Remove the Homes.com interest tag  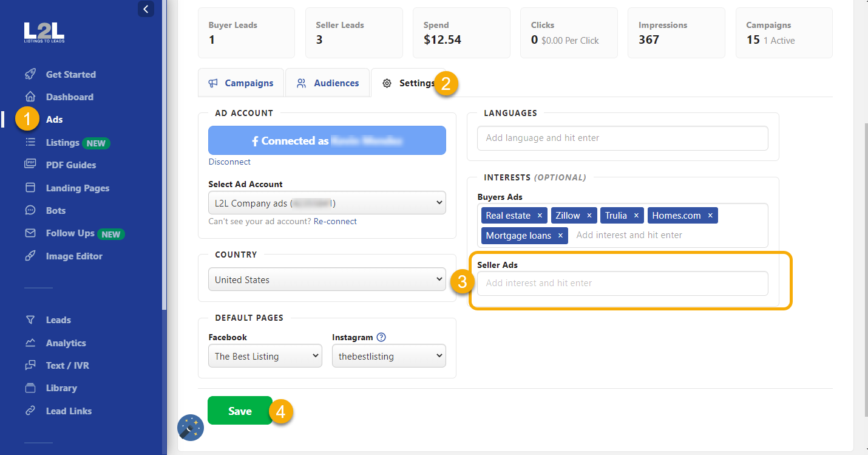(710, 216)
